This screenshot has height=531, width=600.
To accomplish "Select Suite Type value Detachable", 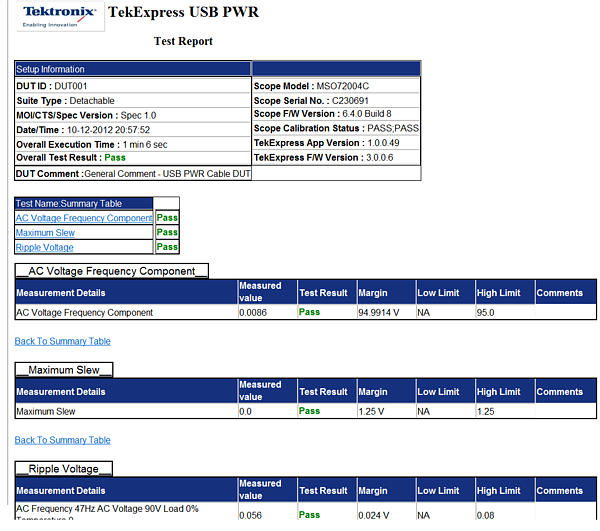I will (92, 101).
